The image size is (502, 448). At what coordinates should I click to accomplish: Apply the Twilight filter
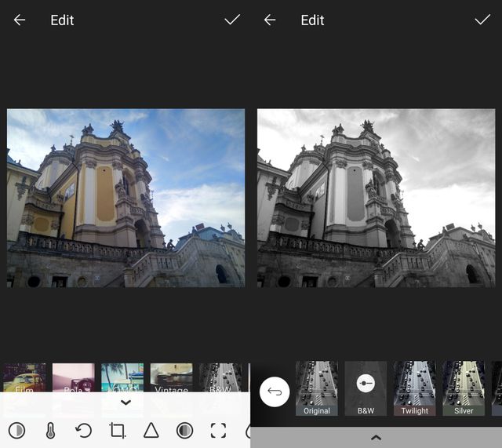[x=415, y=388]
